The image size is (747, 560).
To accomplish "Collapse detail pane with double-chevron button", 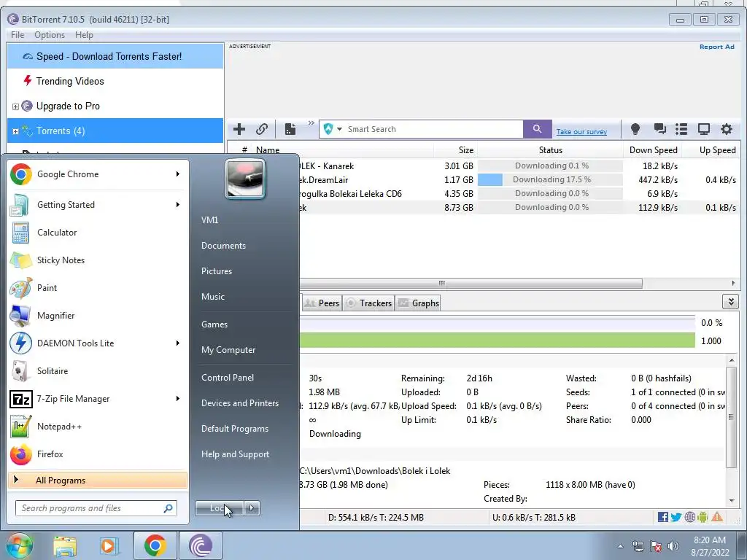I will [x=730, y=301].
